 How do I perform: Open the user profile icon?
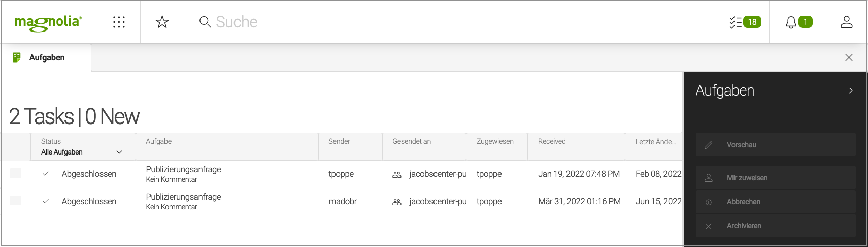(x=846, y=22)
